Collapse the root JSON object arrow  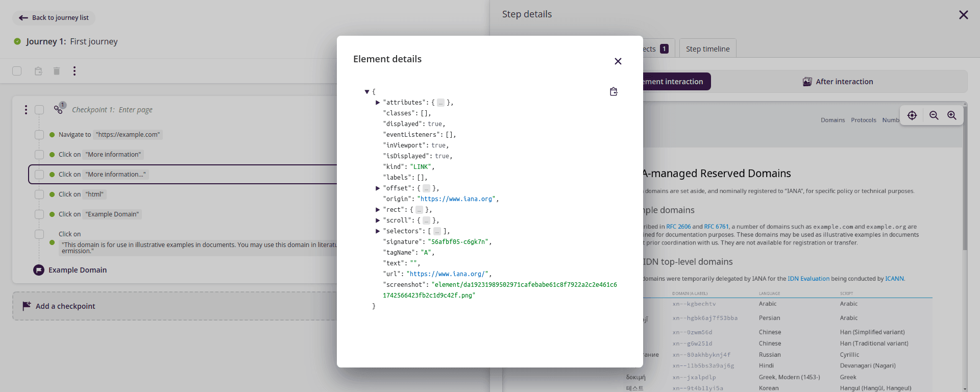(x=366, y=92)
